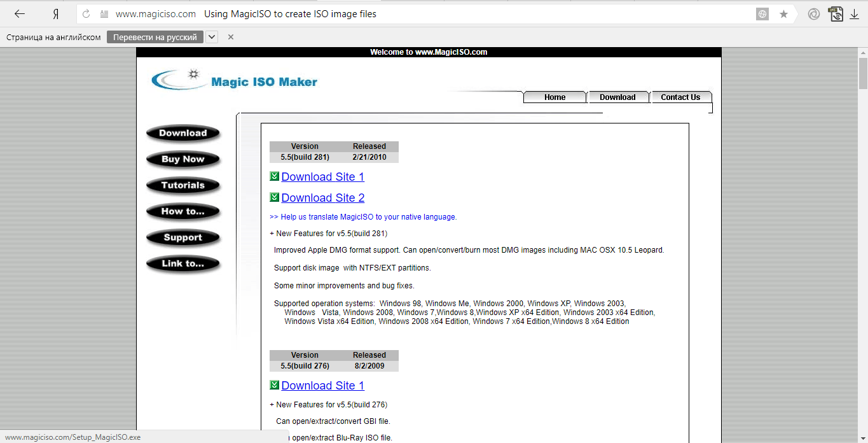Click the JPG viewer extension icon
Viewport: 868px width, 443px height.
point(836,13)
